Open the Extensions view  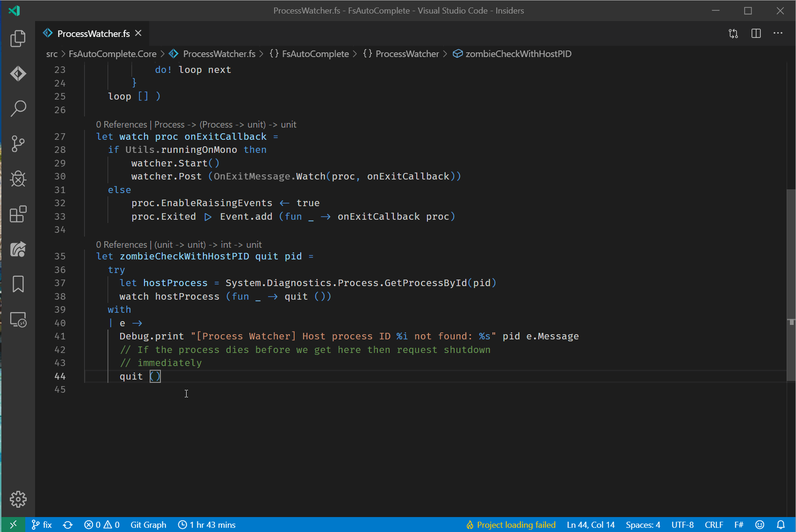(x=18, y=214)
